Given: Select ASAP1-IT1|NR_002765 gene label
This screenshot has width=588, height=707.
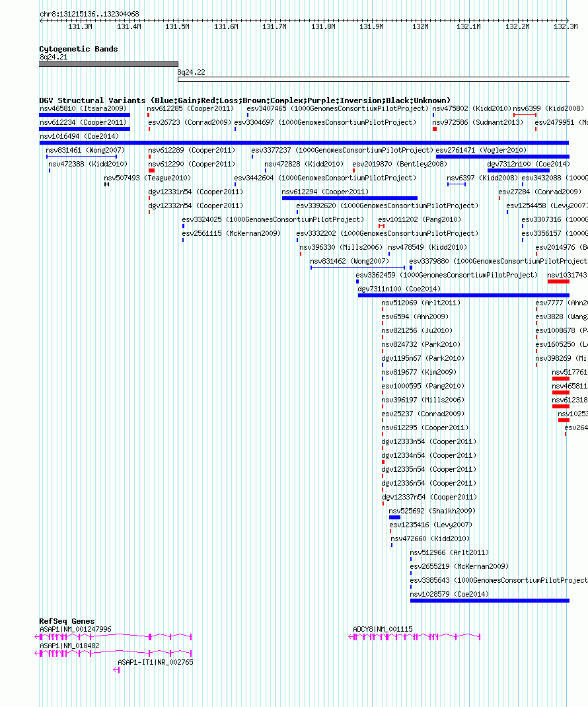Looking at the screenshot, I should click(155, 662).
